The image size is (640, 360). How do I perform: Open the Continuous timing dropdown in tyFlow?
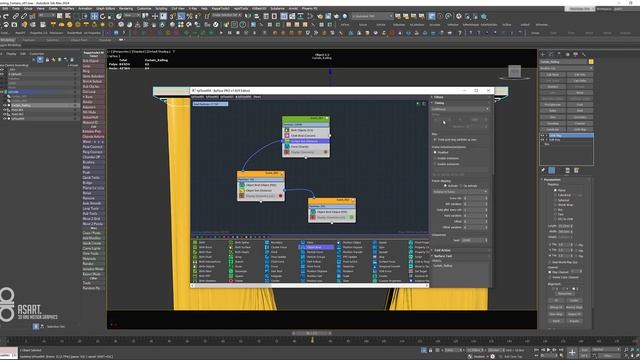[x=460, y=109]
